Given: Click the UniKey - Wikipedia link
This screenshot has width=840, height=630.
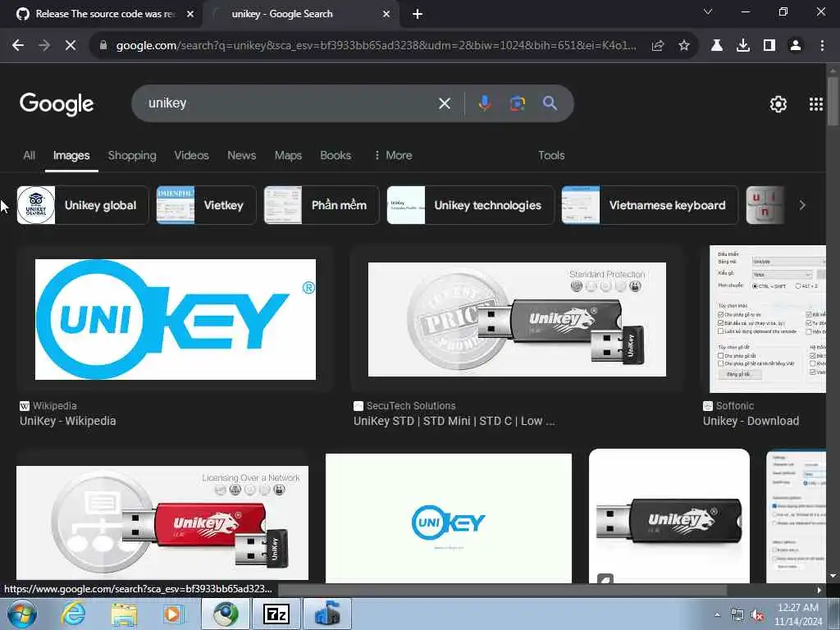Looking at the screenshot, I should (x=68, y=421).
